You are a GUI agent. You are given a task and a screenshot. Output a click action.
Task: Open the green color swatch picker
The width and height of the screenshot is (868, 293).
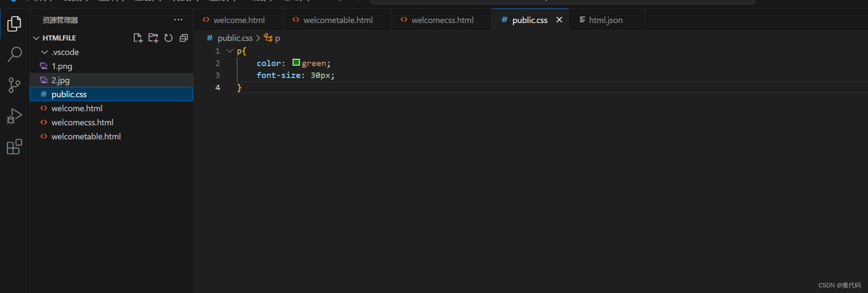tap(296, 62)
